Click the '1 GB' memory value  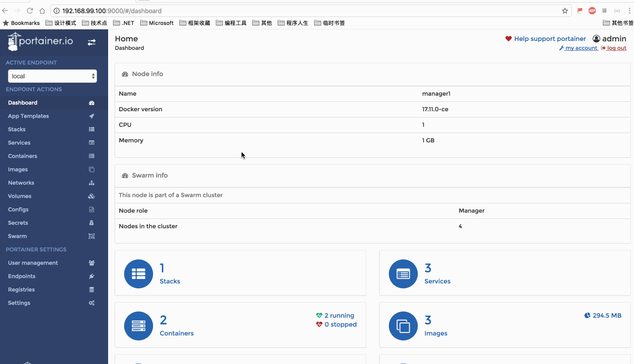click(x=428, y=141)
